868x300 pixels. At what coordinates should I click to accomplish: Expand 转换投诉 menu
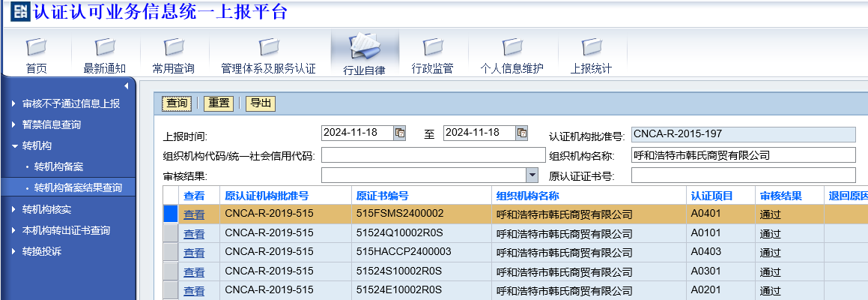click(x=13, y=251)
